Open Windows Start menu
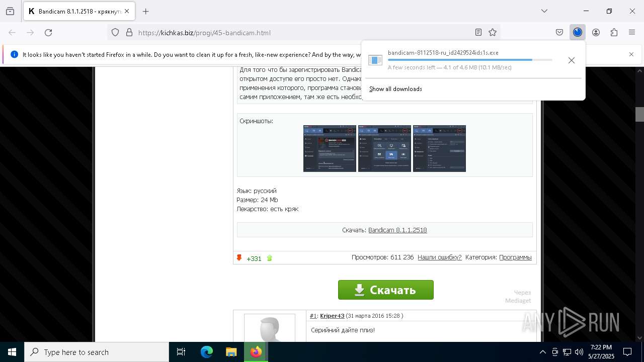Image resolution: width=644 pixels, height=362 pixels. (12, 352)
